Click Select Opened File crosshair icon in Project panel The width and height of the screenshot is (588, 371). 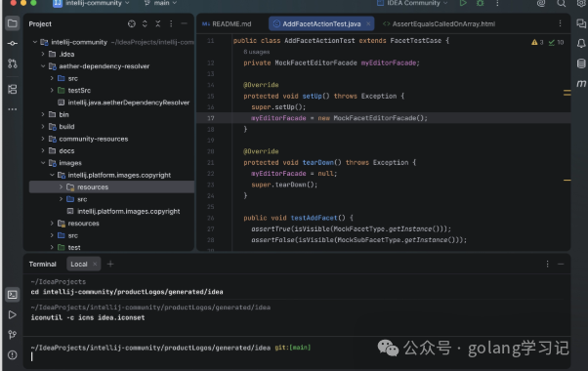pos(132,23)
